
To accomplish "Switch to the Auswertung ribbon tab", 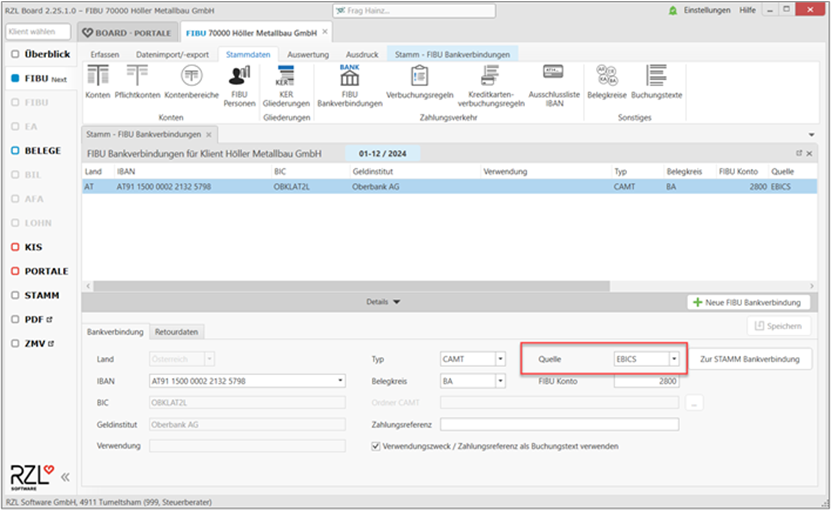I will (x=307, y=53).
